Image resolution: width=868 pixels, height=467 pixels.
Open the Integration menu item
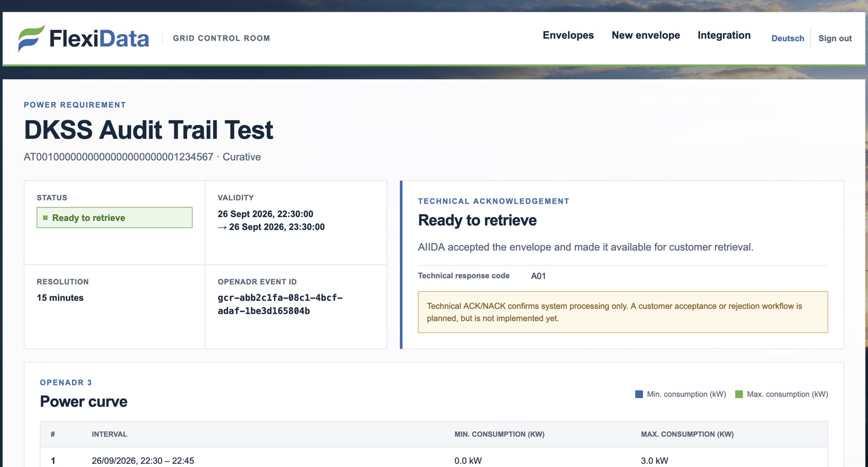724,35
